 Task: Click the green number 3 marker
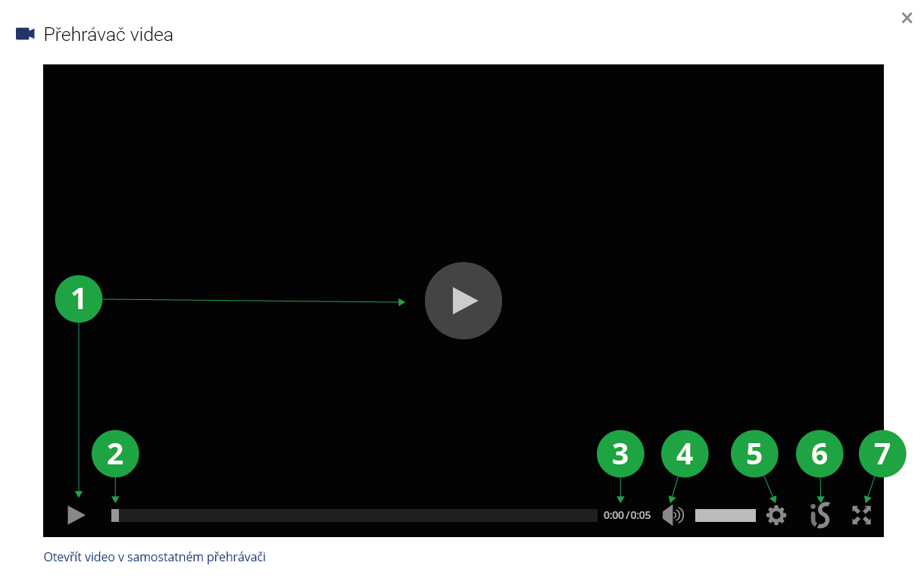coord(620,454)
